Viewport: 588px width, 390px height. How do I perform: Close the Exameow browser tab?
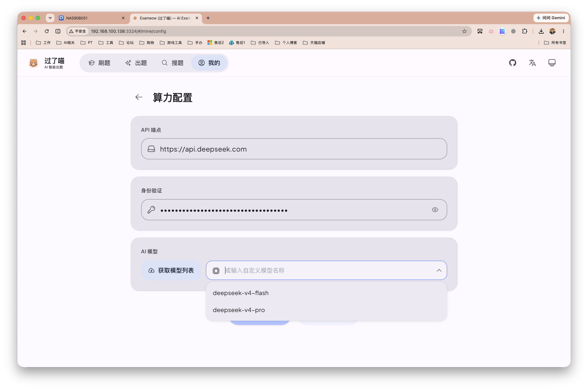[x=197, y=18]
